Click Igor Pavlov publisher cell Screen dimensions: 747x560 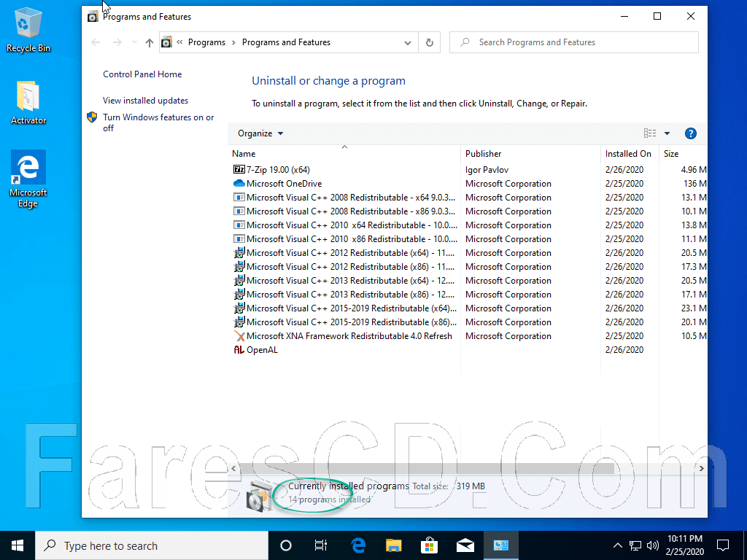coord(487,170)
